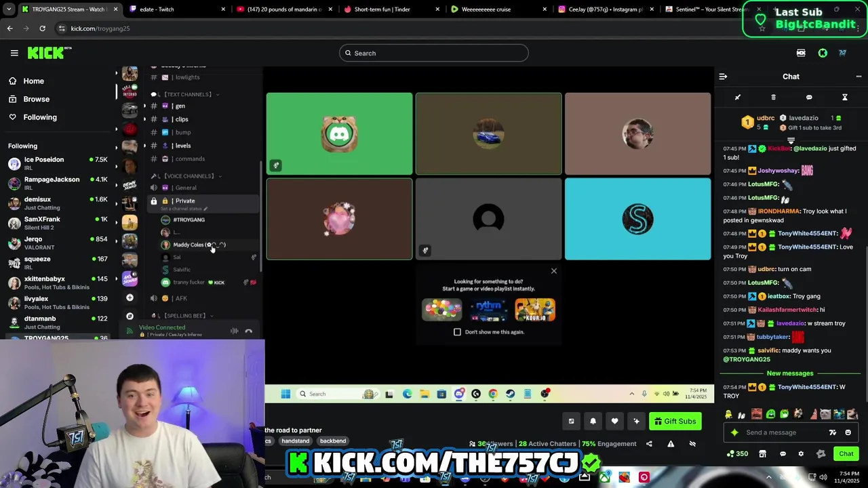Image resolution: width=868 pixels, height=488 pixels.
Task: Open SamXFrank's followed channel
Action: (58, 223)
